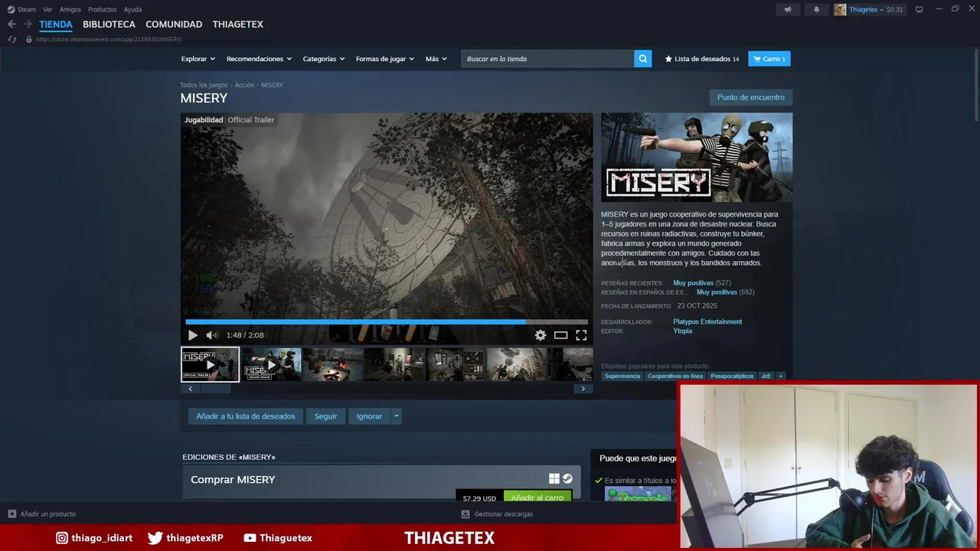Click the Steam platform icon
This screenshot has height=551, width=980.
(x=567, y=479)
